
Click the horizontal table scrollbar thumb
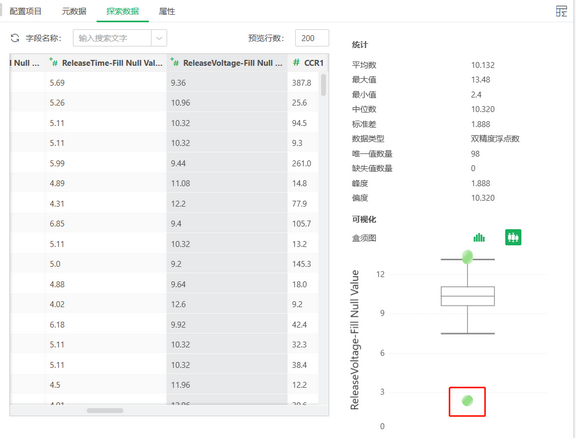(x=105, y=410)
